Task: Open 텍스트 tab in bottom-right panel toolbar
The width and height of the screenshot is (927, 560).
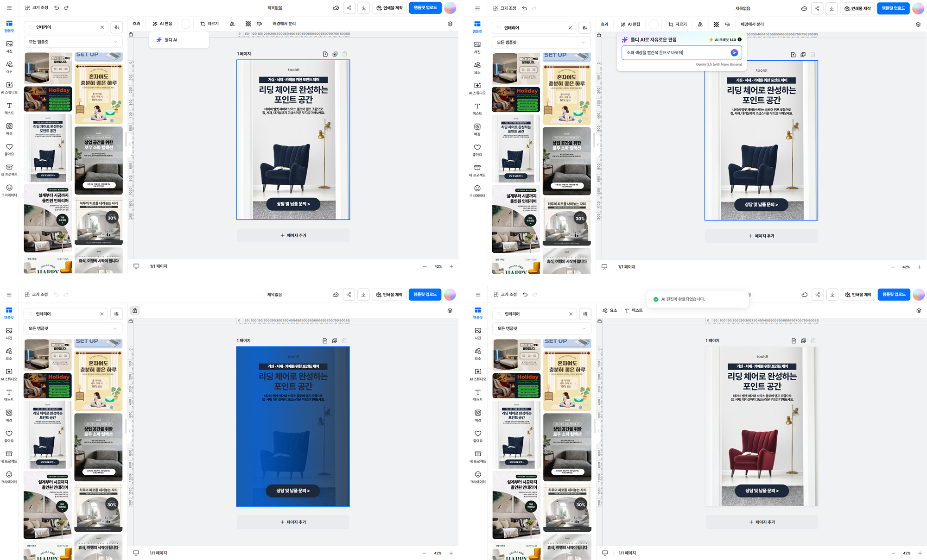Action: point(634,310)
